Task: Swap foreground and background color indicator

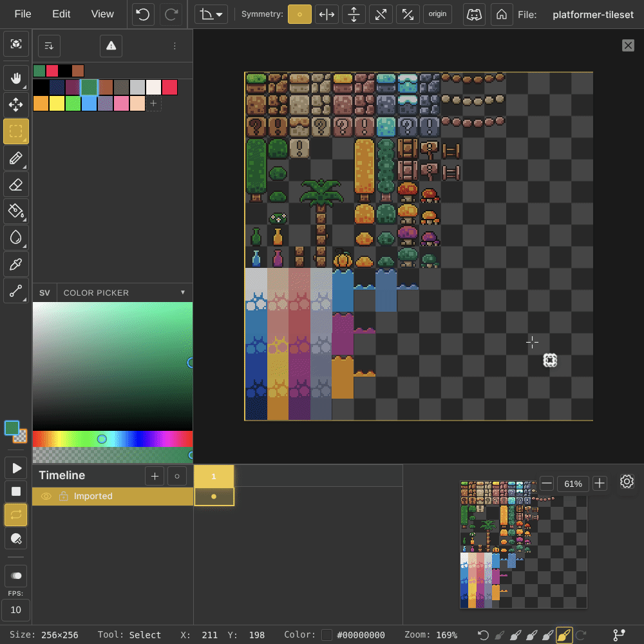Action: point(15,431)
